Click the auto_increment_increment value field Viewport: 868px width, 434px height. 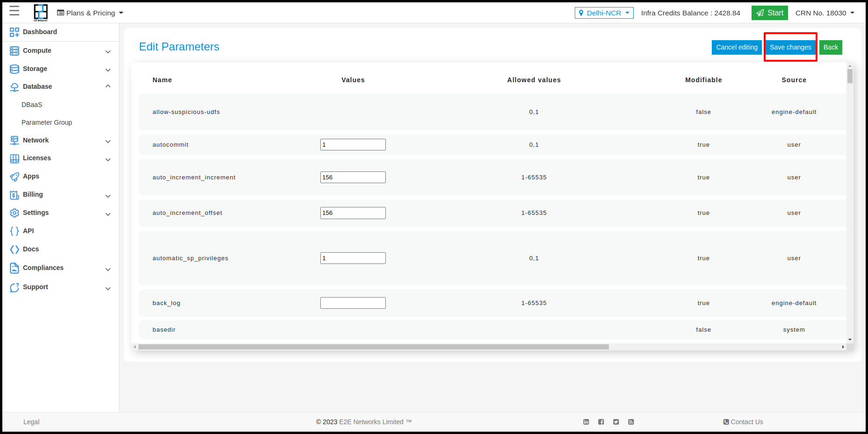point(353,178)
